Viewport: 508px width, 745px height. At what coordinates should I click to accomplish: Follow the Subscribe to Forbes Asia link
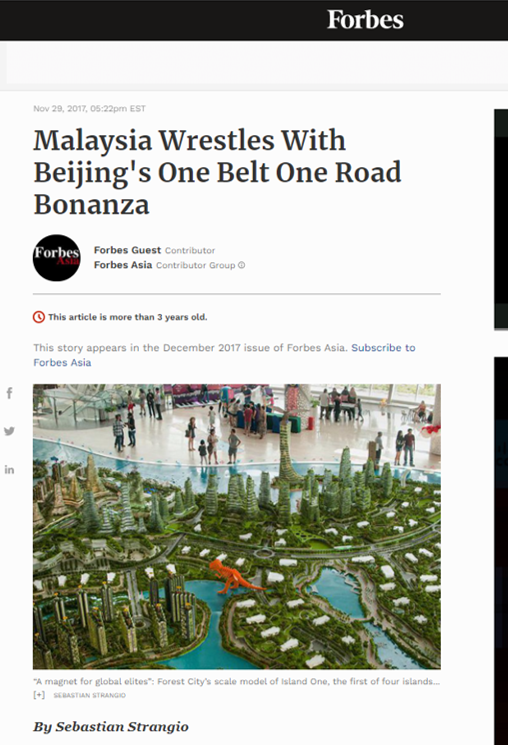point(224,355)
